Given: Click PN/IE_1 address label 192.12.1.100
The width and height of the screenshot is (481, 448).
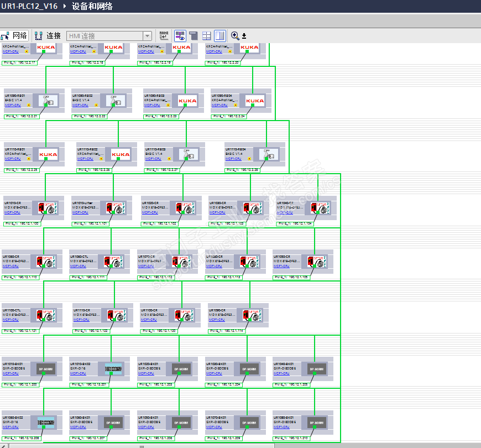Looking at the screenshot, I should [x=22, y=223].
